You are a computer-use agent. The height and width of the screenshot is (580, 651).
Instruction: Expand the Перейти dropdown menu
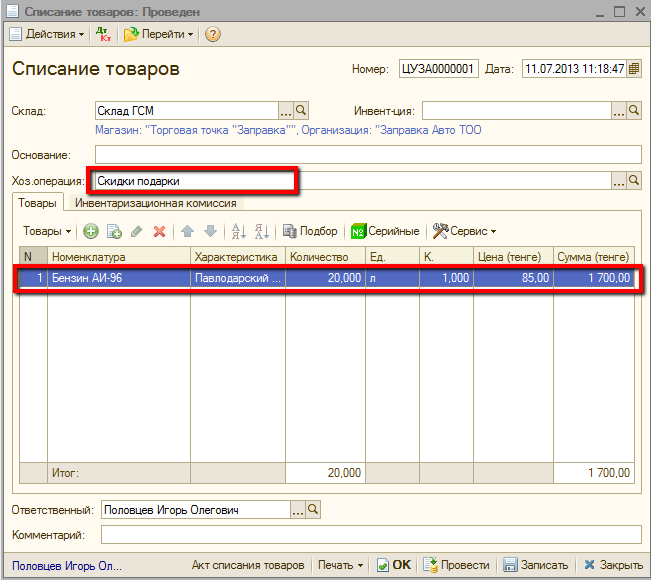(158, 34)
